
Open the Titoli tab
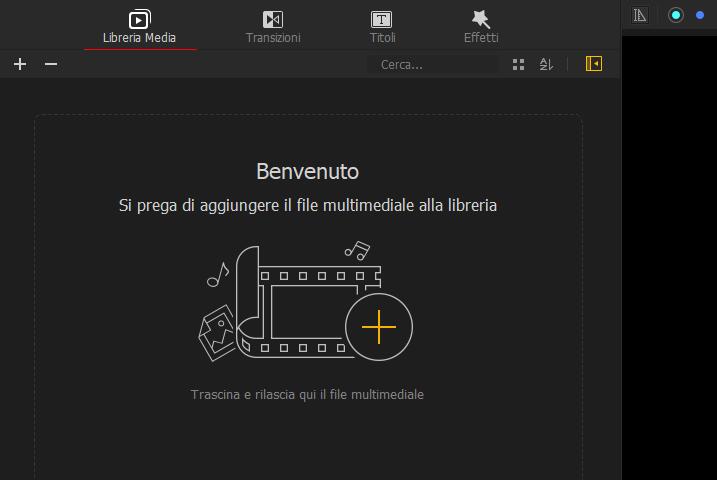(x=382, y=27)
